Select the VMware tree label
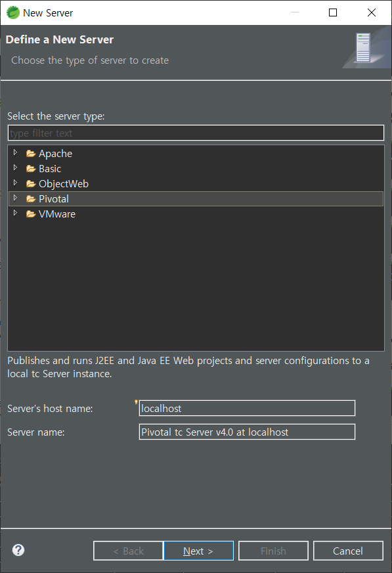The width and height of the screenshot is (392, 573). (57, 214)
